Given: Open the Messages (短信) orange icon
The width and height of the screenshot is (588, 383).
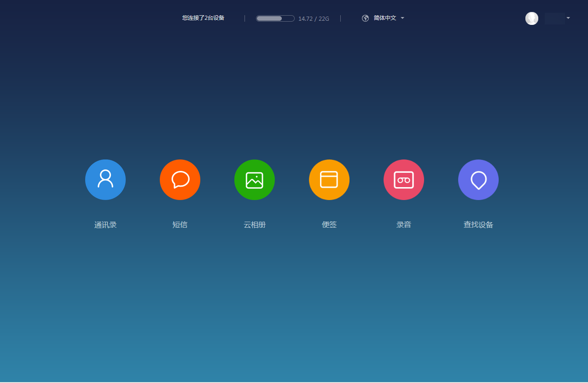Looking at the screenshot, I should point(180,180).
